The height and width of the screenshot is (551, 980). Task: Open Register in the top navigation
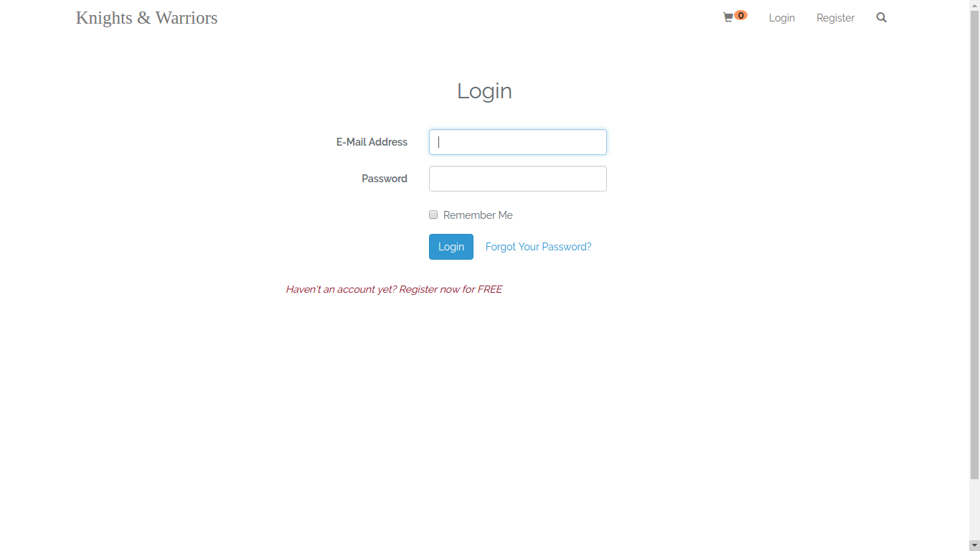[836, 18]
